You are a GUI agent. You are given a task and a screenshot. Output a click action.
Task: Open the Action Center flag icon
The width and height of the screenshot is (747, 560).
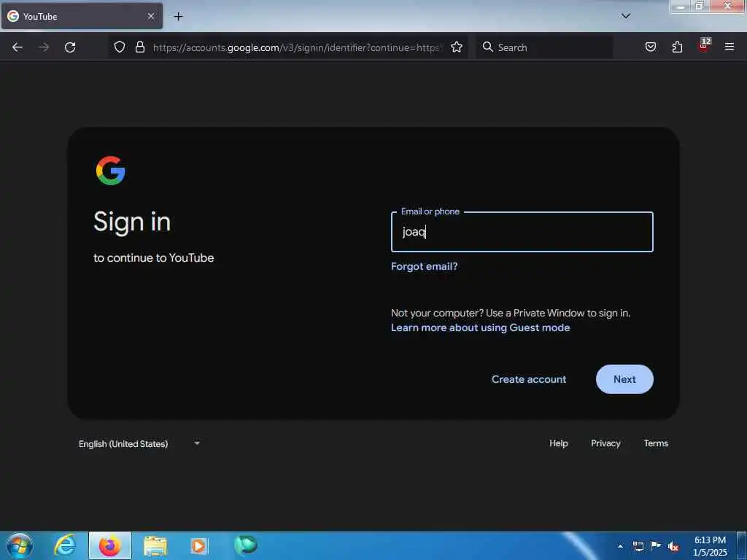[656, 545]
